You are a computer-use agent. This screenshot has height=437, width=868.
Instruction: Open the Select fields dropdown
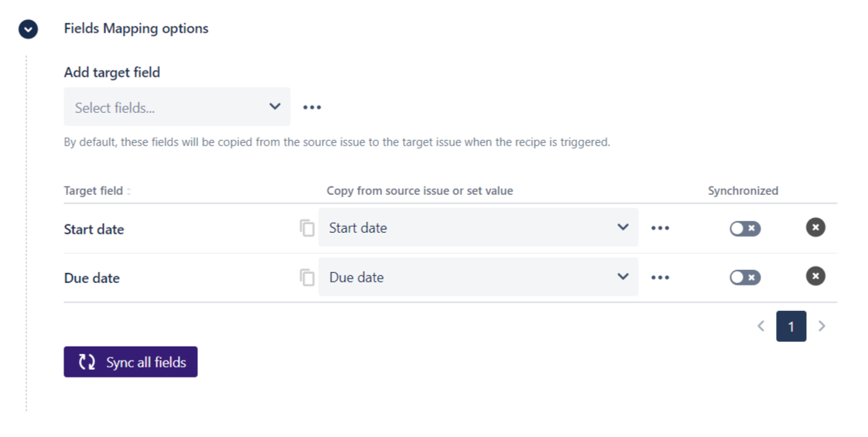[x=177, y=107]
